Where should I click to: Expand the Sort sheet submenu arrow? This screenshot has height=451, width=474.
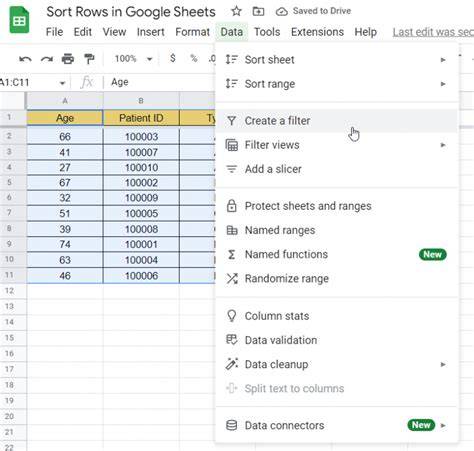click(x=443, y=60)
